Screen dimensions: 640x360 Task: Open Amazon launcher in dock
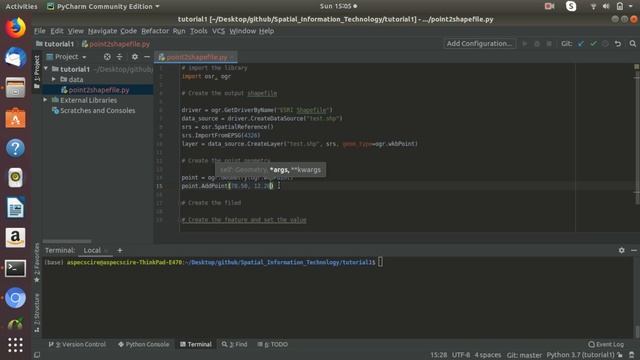16,238
